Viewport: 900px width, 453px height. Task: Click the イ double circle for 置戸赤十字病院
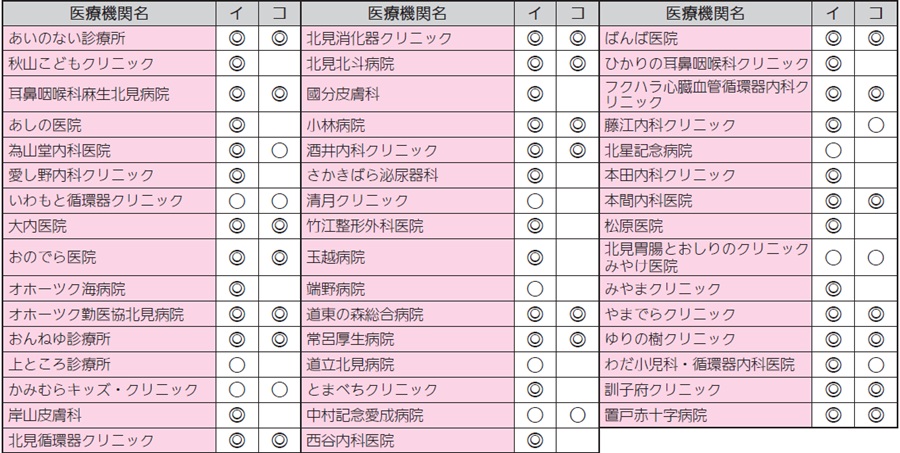pyautogui.click(x=833, y=415)
